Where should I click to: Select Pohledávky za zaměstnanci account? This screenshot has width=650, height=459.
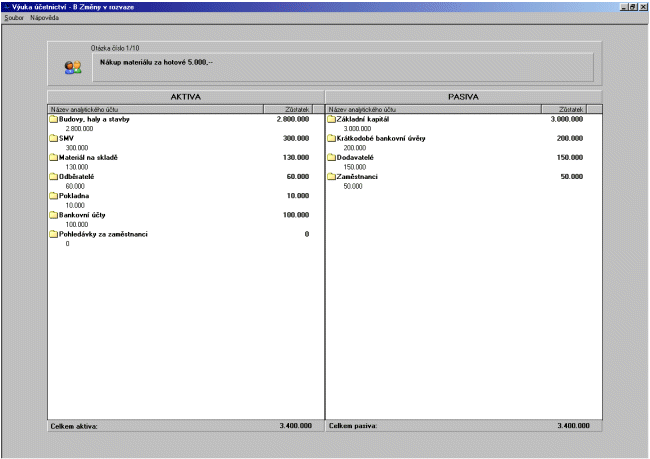point(105,234)
